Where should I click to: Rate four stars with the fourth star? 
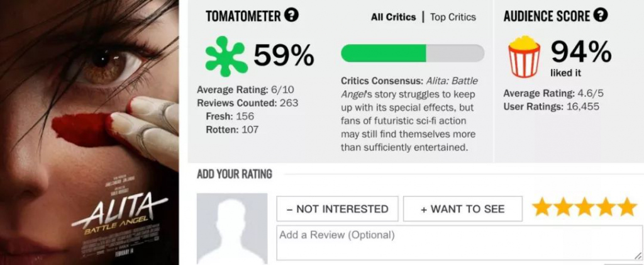[606, 207]
